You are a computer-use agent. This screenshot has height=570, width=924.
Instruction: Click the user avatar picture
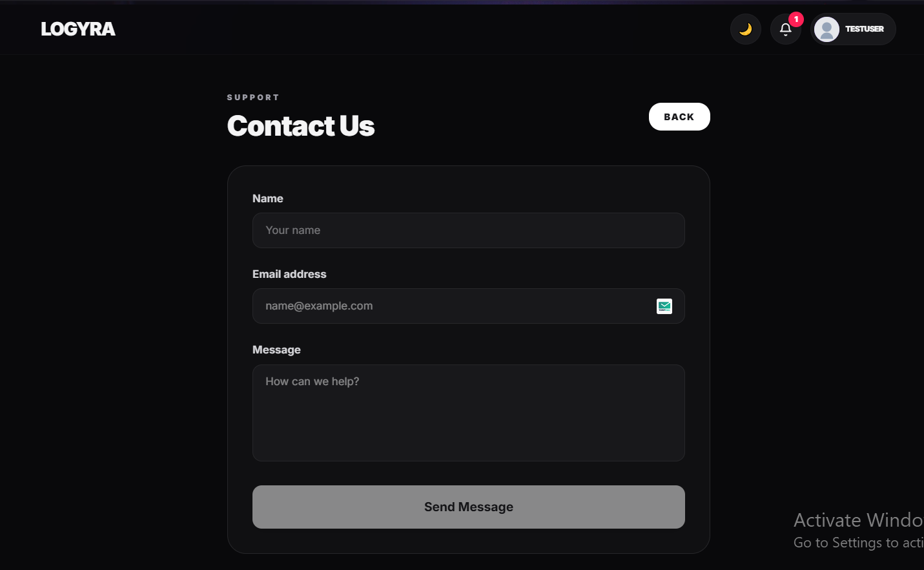[826, 29]
